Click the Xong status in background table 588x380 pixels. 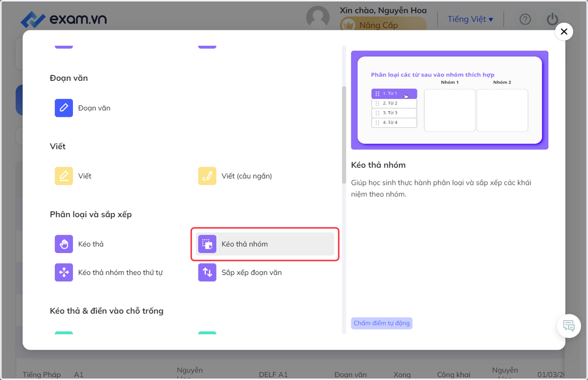click(x=402, y=375)
